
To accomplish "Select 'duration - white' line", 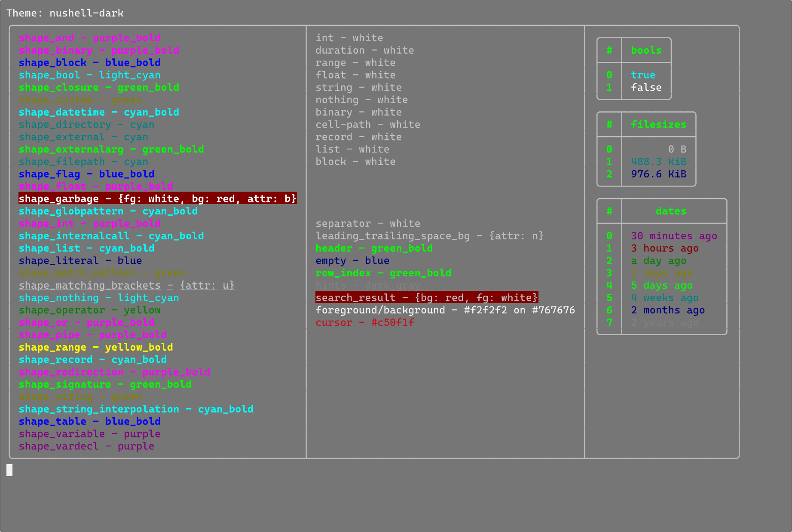I will tap(365, 50).
